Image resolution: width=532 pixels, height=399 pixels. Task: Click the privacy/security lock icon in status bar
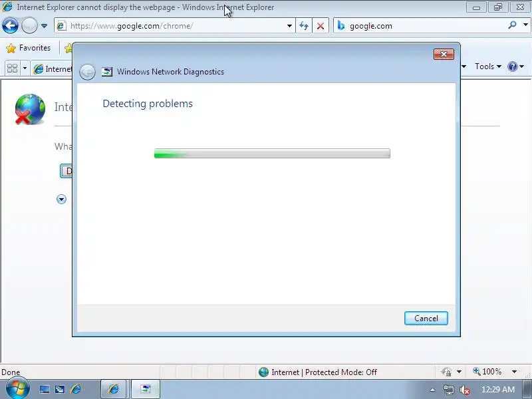[446, 372]
